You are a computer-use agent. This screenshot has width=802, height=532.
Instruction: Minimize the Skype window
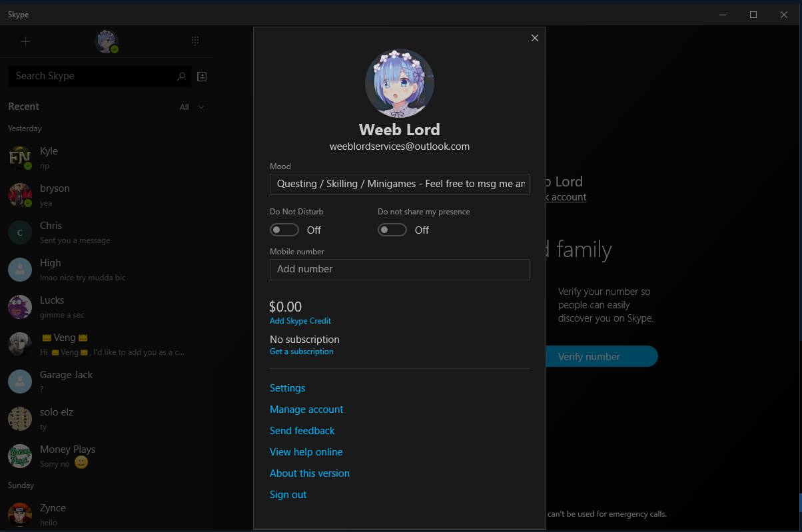pyautogui.click(x=723, y=15)
